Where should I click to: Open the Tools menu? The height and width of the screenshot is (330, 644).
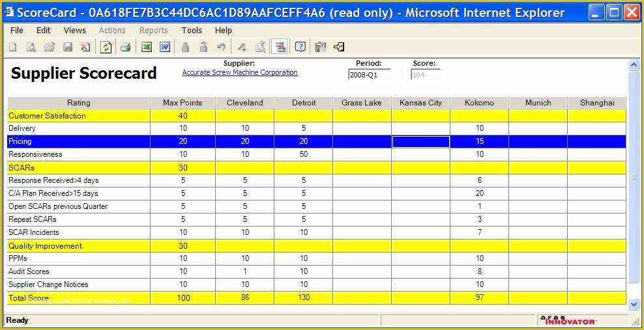[192, 31]
